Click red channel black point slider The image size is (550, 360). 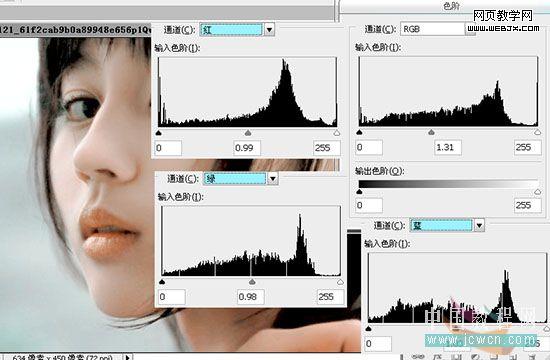tap(159, 133)
